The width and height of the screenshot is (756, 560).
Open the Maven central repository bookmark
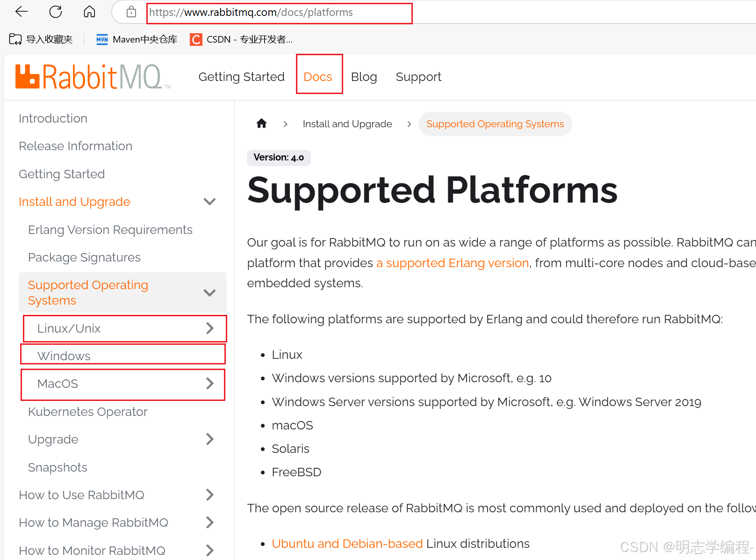tap(137, 39)
